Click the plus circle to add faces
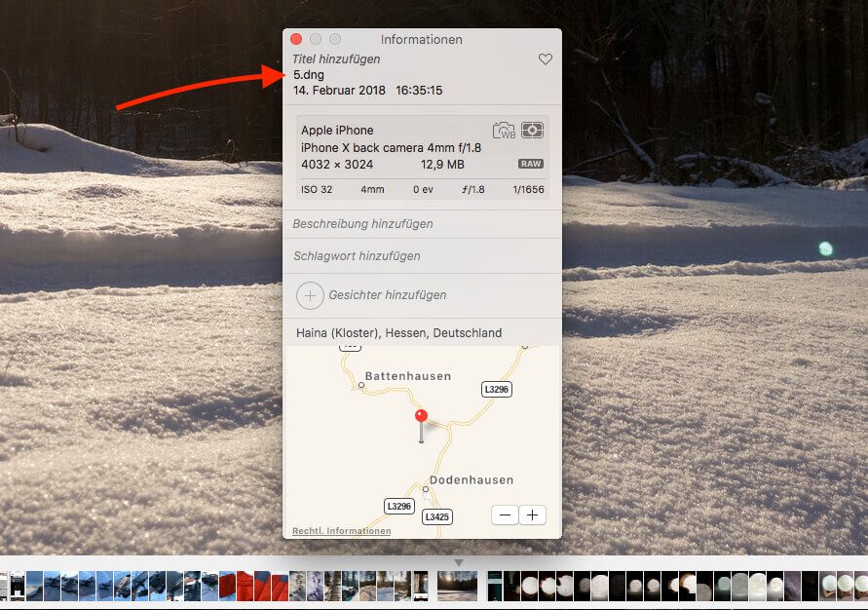 (309, 294)
